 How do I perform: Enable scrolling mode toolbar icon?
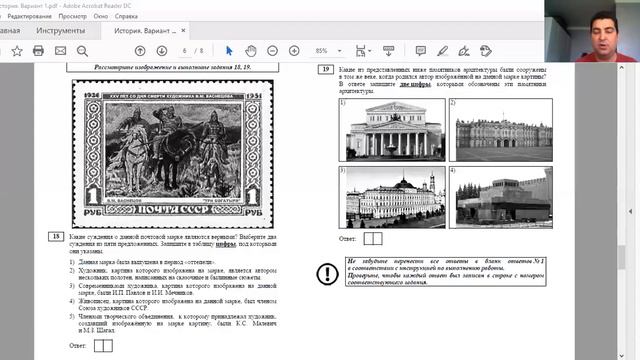pyautogui.click(x=389, y=51)
